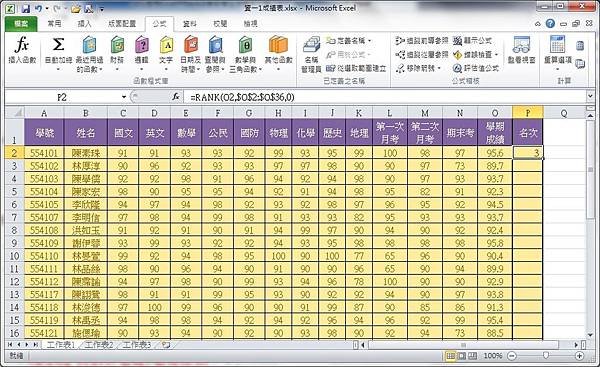Click the insert new worksheet tab button
This screenshot has height=367, width=600.
(x=166, y=345)
